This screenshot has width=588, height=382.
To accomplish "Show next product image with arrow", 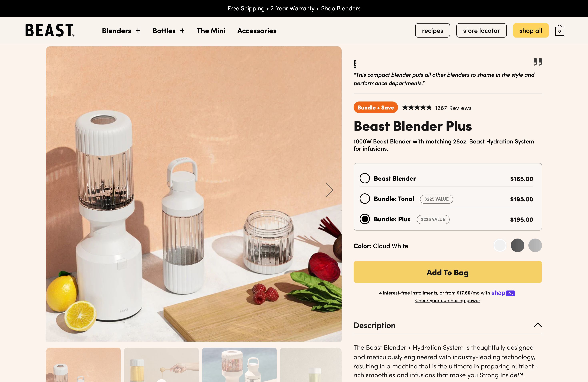I will (330, 190).
